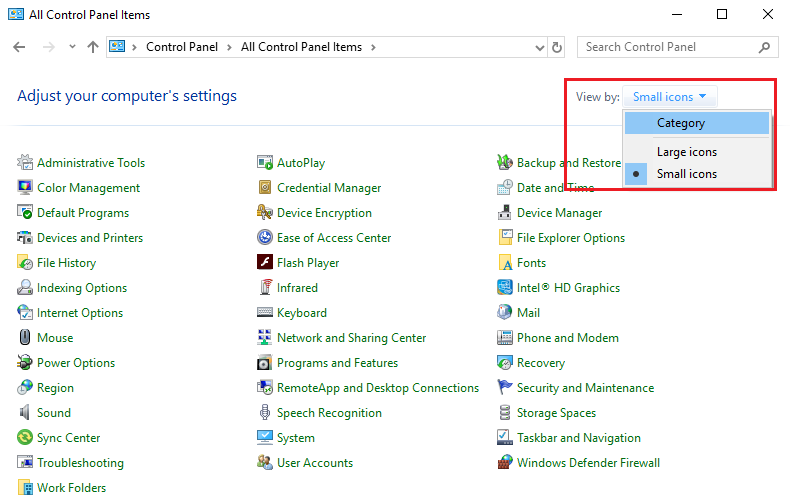Open the Programs and Features link
Viewport: 790px width, 504px height.
[337, 363]
